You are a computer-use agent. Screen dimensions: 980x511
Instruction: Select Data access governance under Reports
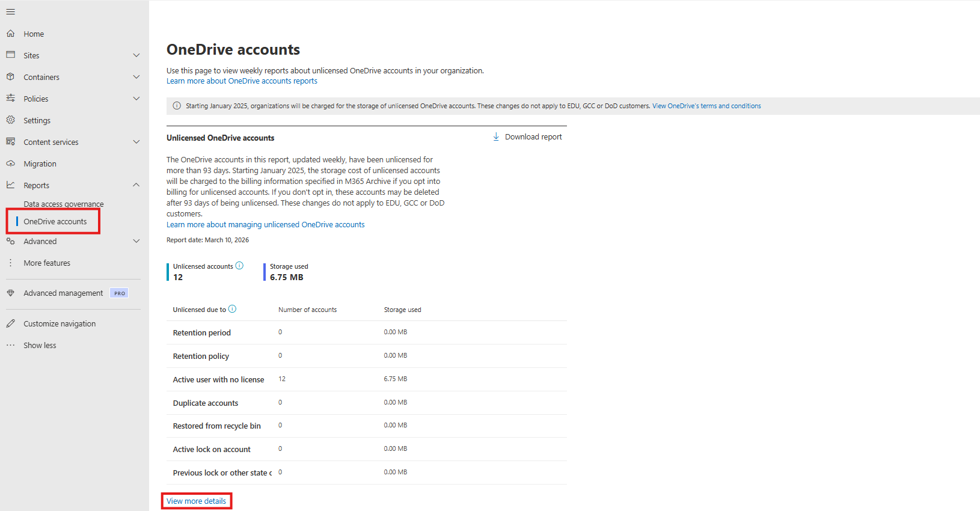pyautogui.click(x=64, y=204)
